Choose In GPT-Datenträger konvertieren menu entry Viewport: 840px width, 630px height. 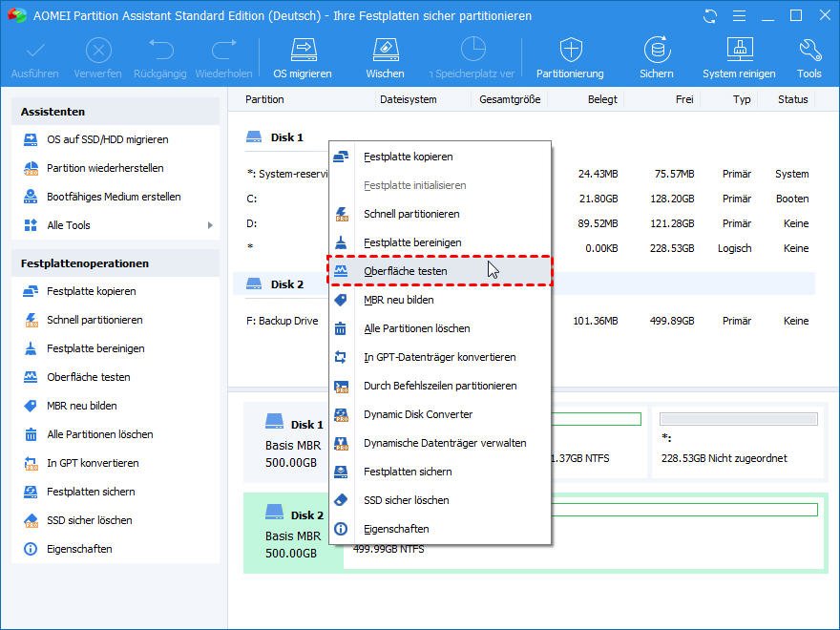click(440, 357)
